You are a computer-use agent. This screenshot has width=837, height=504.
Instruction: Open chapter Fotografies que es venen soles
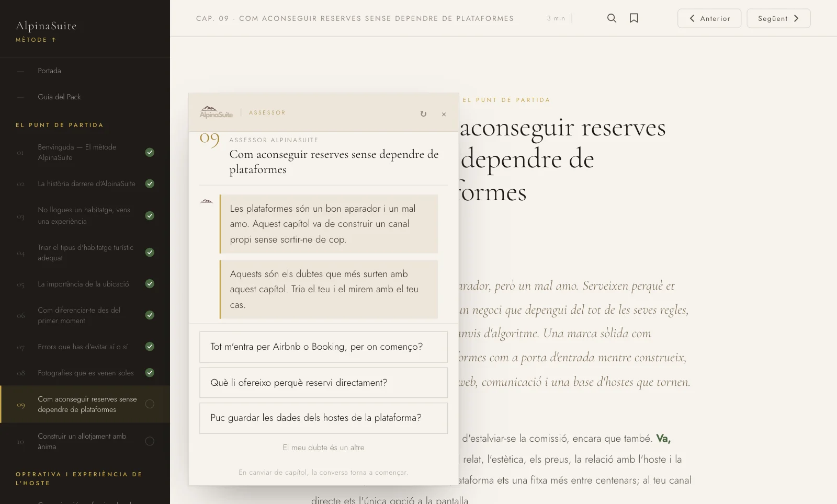click(85, 373)
